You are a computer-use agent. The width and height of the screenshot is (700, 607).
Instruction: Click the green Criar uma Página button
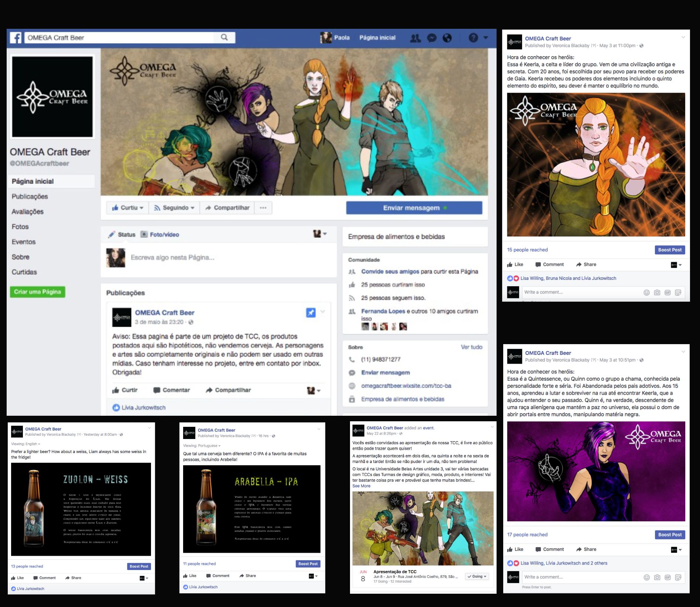click(x=37, y=292)
